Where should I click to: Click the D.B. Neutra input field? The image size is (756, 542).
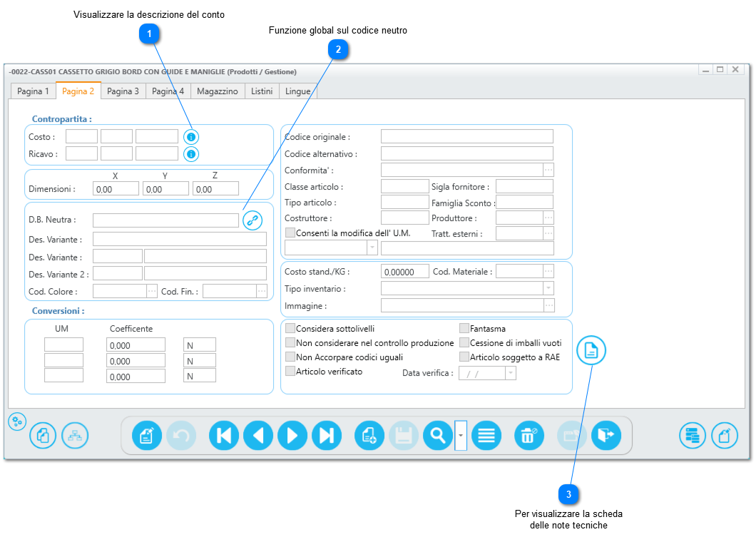(166, 220)
